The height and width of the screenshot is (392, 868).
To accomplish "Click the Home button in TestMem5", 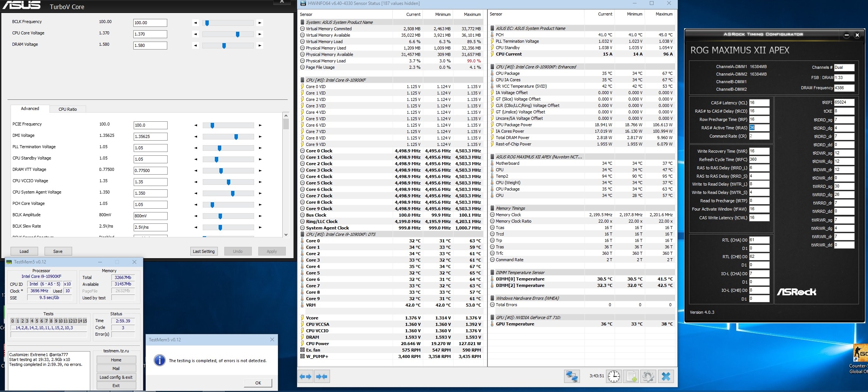I will click(116, 360).
